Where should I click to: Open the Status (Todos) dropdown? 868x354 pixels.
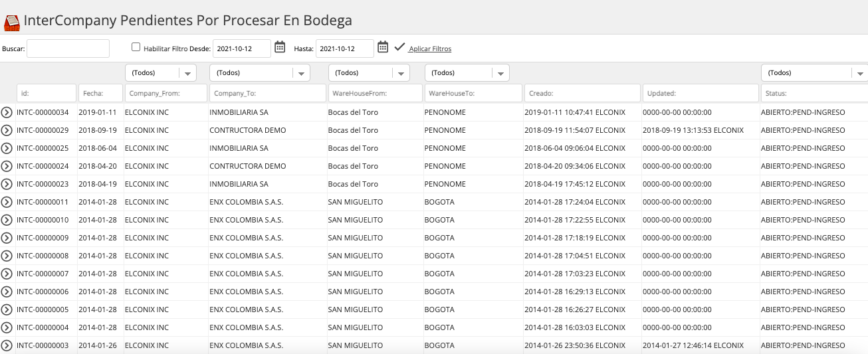[x=814, y=72]
